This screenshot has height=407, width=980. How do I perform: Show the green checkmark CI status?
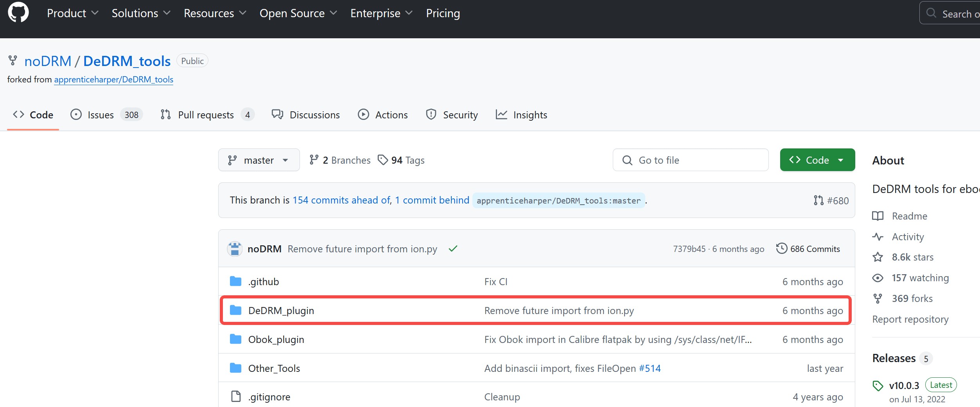click(453, 249)
